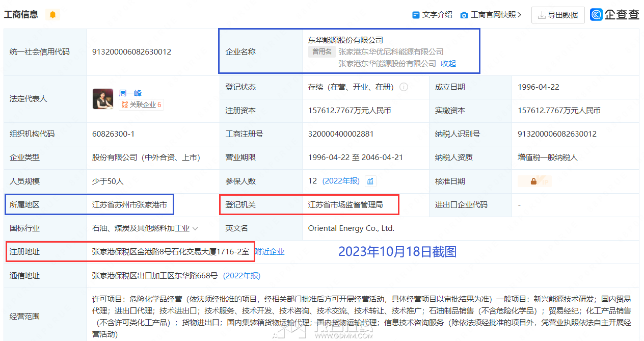
Task: Select 注册资本 value 157612.7767万元人民币
Action: tap(350, 111)
